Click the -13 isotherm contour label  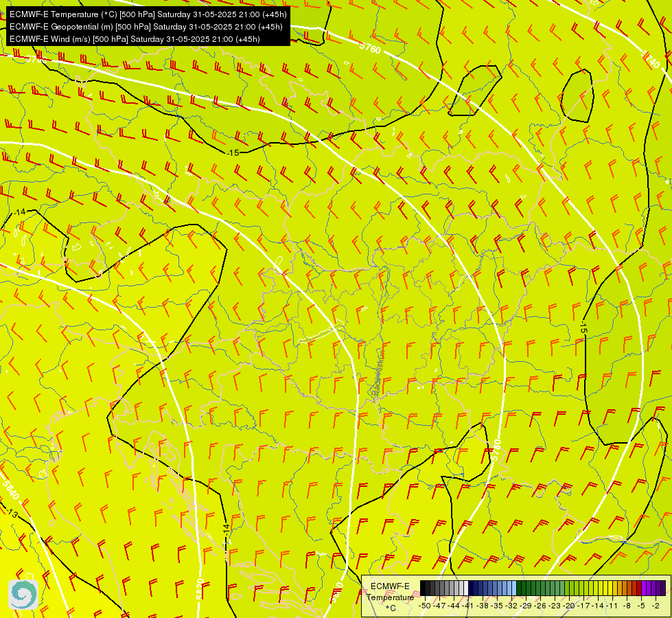point(12,513)
